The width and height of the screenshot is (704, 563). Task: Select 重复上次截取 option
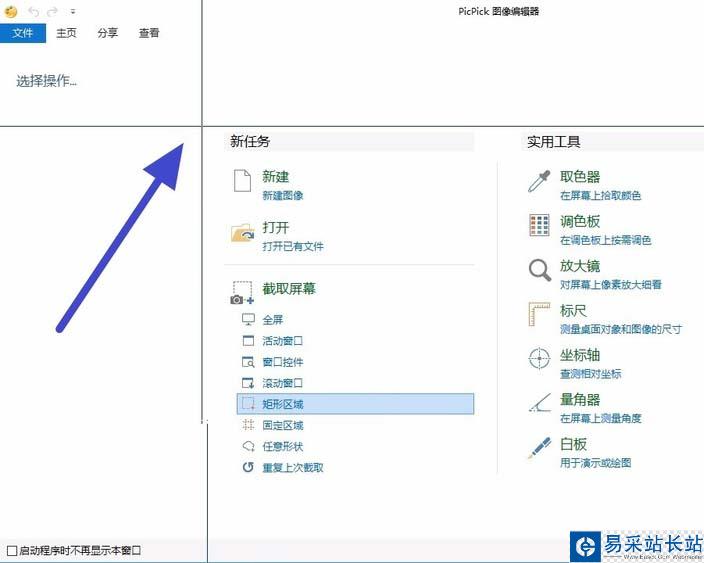[x=293, y=467]
